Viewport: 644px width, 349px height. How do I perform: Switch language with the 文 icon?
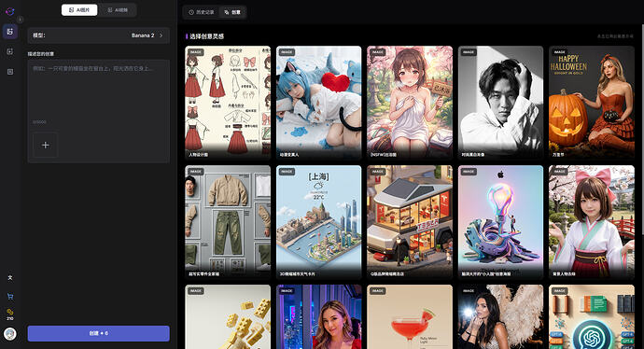point(10,277)
